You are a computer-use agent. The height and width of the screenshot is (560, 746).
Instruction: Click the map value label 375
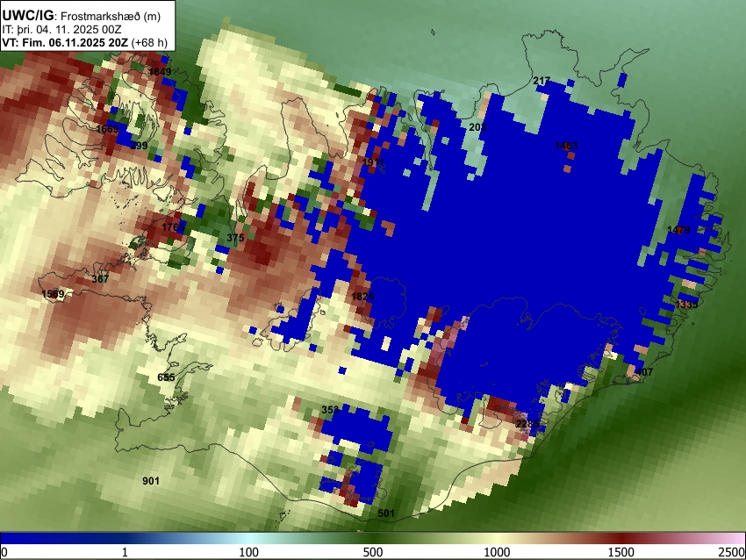coord(235,238)
